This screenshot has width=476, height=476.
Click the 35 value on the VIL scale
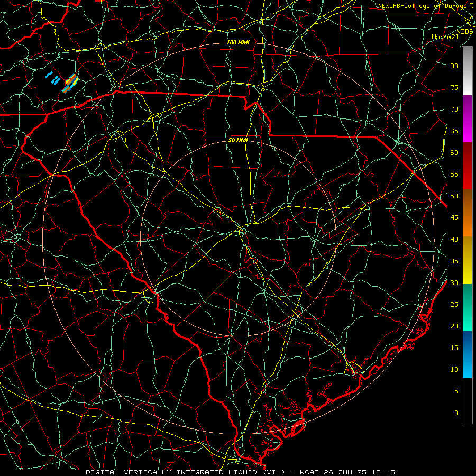454,261
